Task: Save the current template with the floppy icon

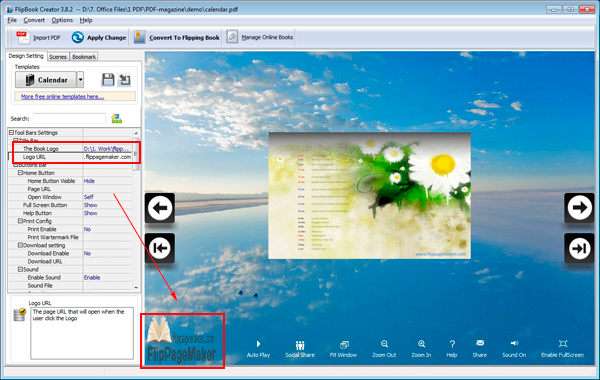Action: click(x=108, y=80)
